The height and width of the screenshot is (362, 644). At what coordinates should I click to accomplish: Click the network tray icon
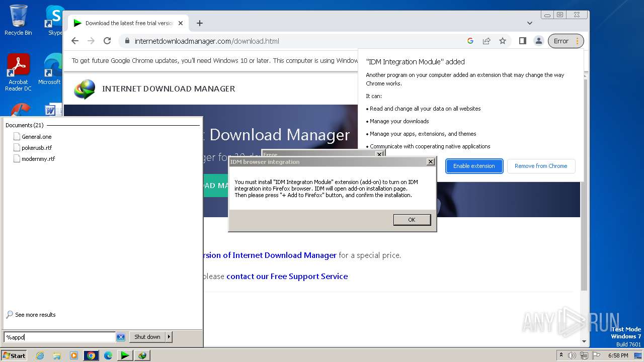584,355
